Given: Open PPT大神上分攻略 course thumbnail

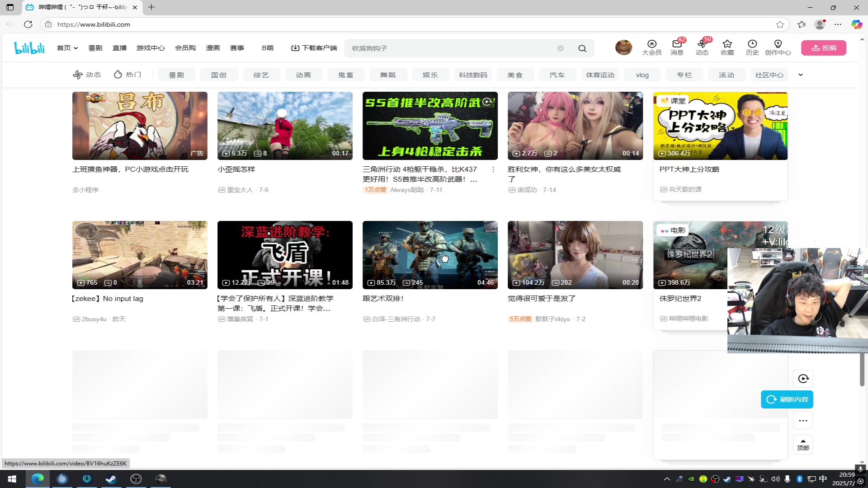Looking at the screenshot, I should (x=720, y=126).
